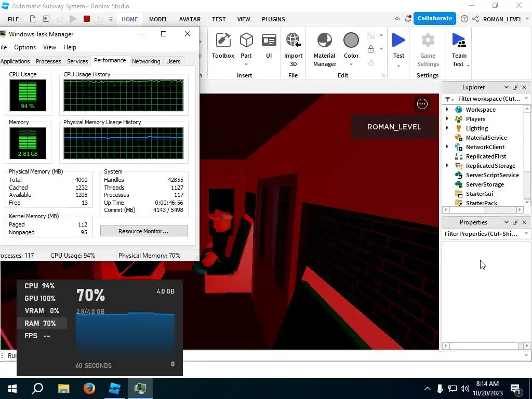The image size is (532, 399).
Task: Switch to the TEST ribbon tab
Action: coord(219,19)
